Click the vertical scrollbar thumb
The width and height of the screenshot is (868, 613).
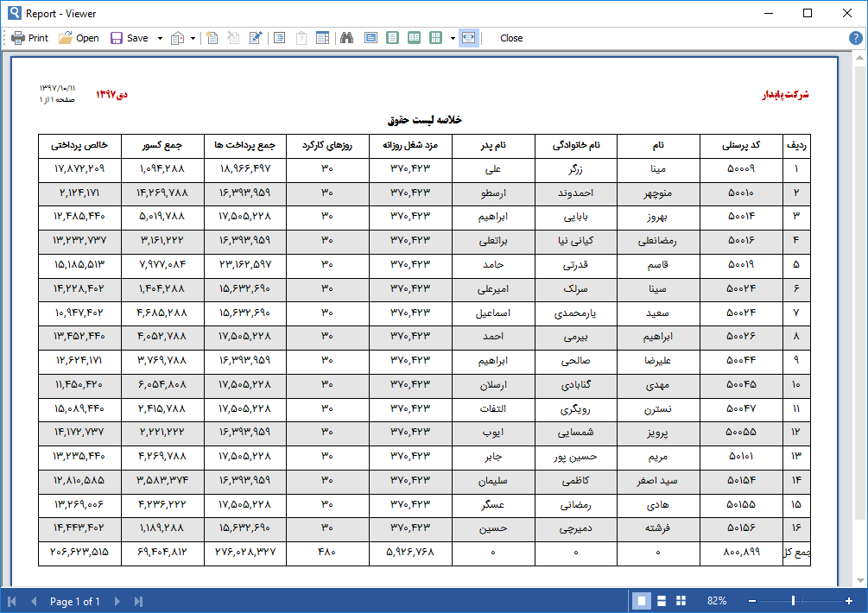[x=859, y=292]
